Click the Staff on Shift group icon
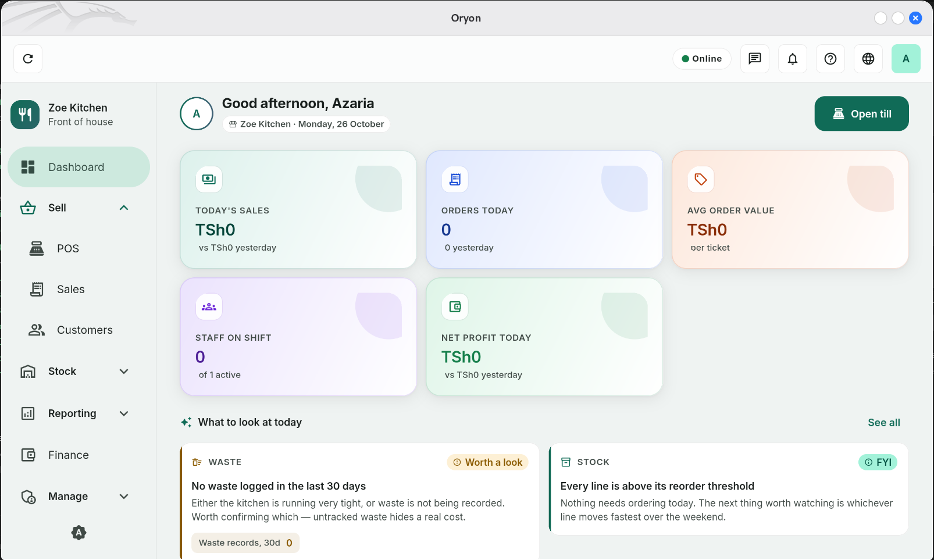Viewport: 934px width, 560px height. [209, 306]
